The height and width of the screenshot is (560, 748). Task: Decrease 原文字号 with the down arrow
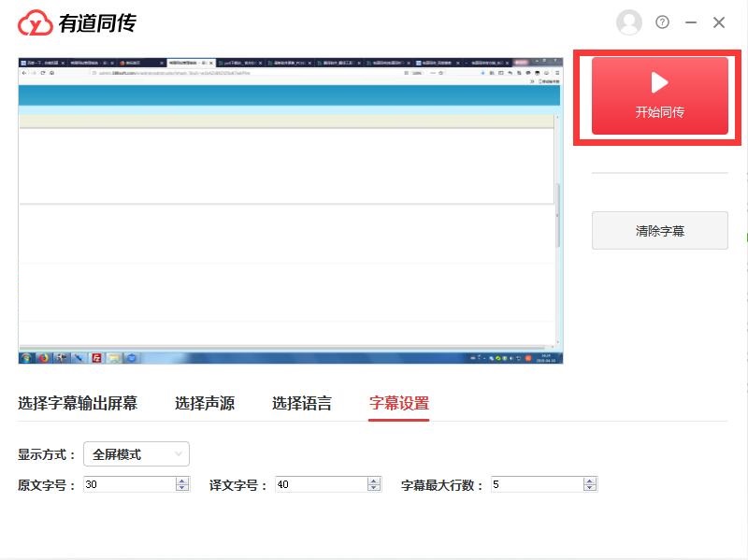pos(182,488)
